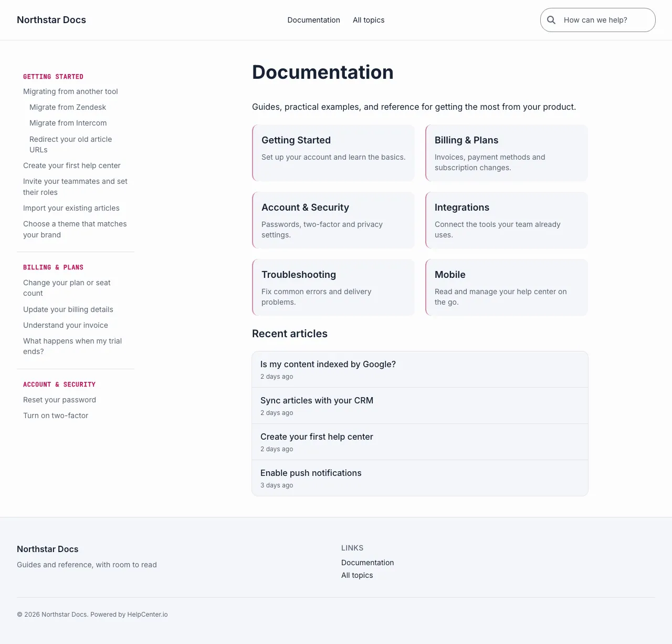Open the Getting Started category card
672x644 pixels.
(333, 153)
